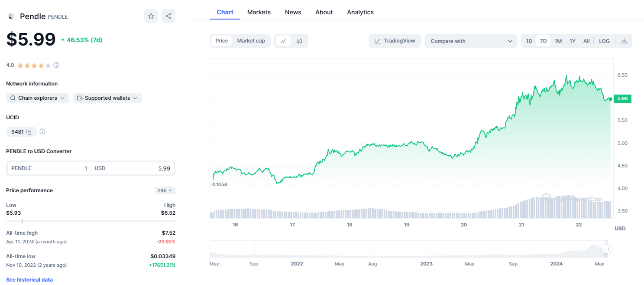The width and height of the screenshot is (644, 285).
Task: Click 24h Low value $5.93
Action: [x=13, y=213]
